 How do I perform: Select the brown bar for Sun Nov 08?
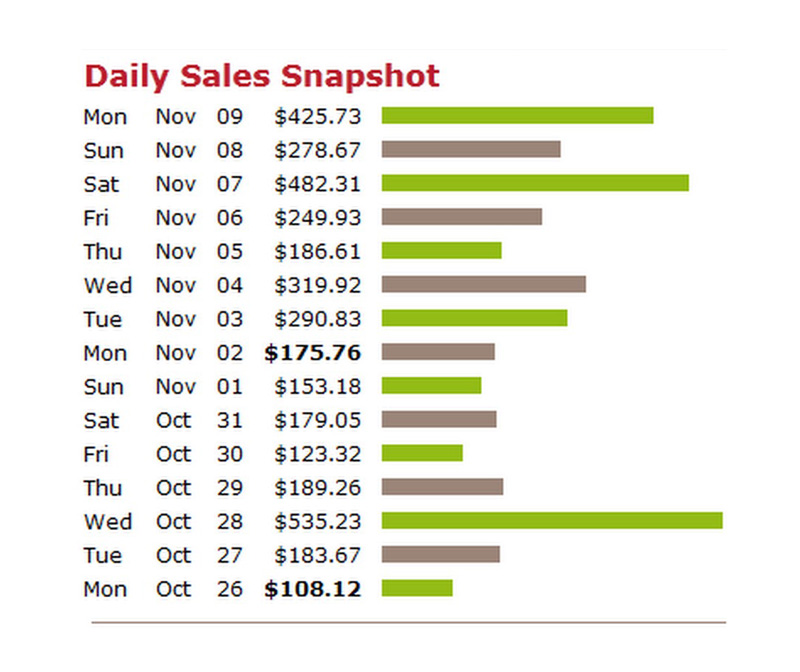pos(471,150)
